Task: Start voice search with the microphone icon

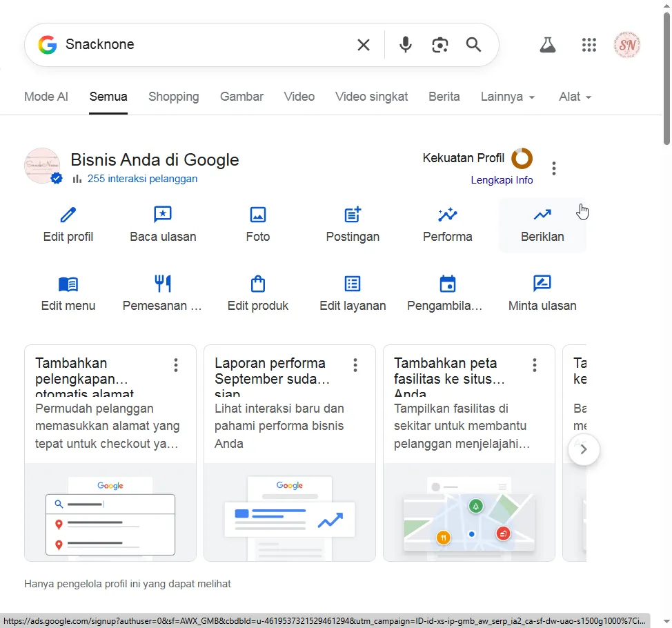Action: (406, 45)
